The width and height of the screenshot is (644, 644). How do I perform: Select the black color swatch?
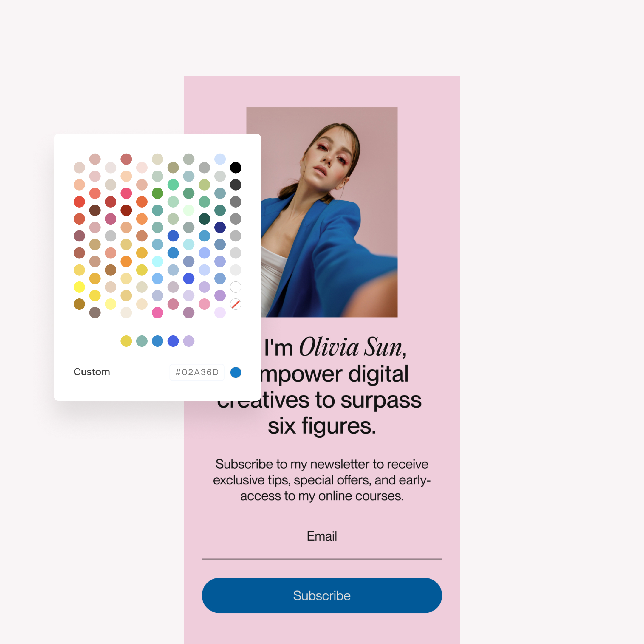tap(236, 168)
